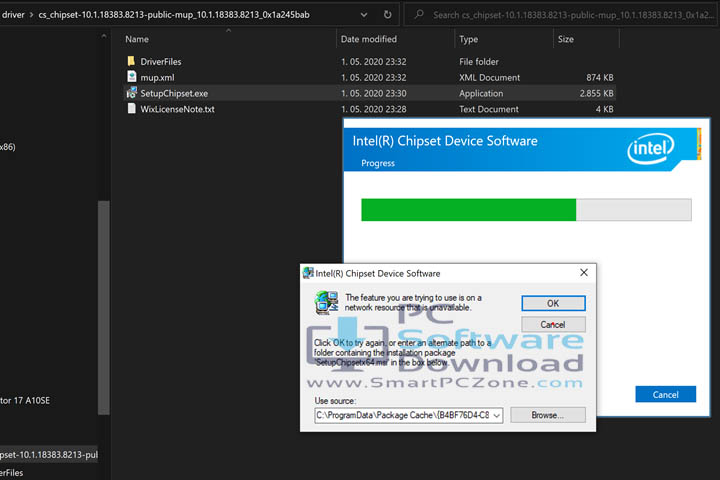Click the breadcrumb chevron after driver
The height and width of the screenshot is (480, 720).
31,15
